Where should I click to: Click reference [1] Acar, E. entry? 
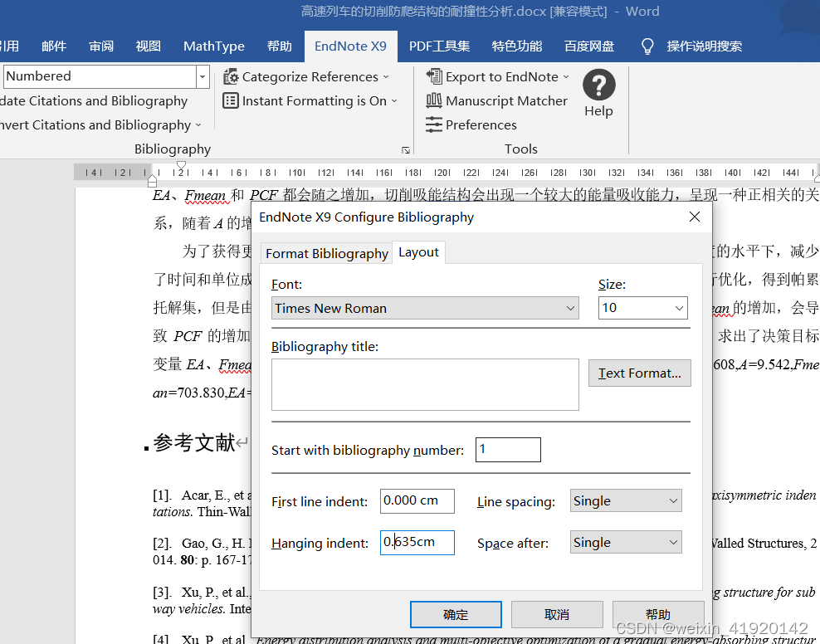pyautogui.click(x=202, y=503)
